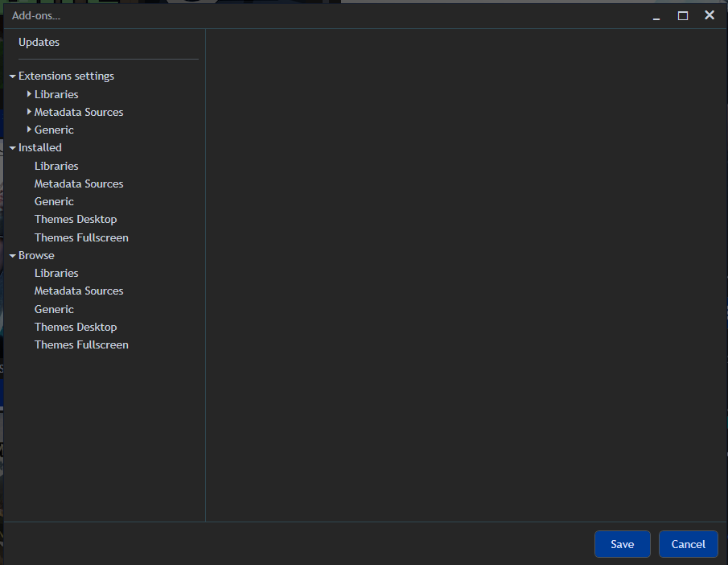Collapse the Browse section arrow
The image size is (728, 565).
coord(13,256)
